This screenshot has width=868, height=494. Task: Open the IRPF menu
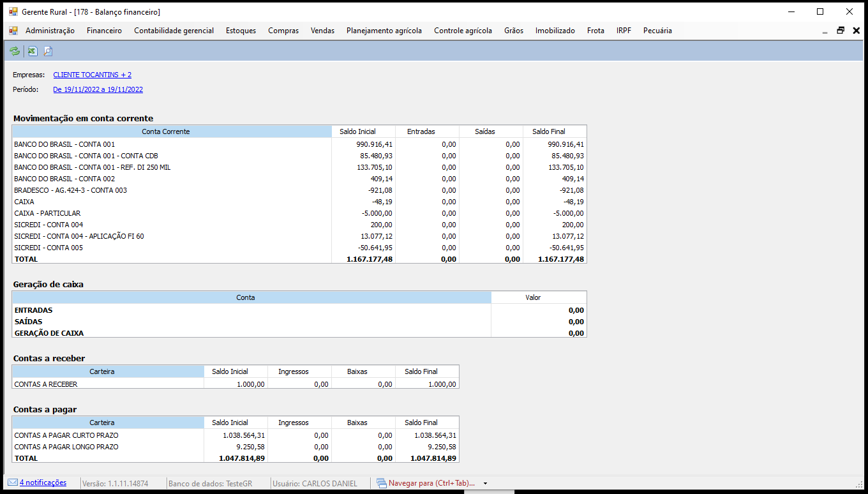point(624,31)
